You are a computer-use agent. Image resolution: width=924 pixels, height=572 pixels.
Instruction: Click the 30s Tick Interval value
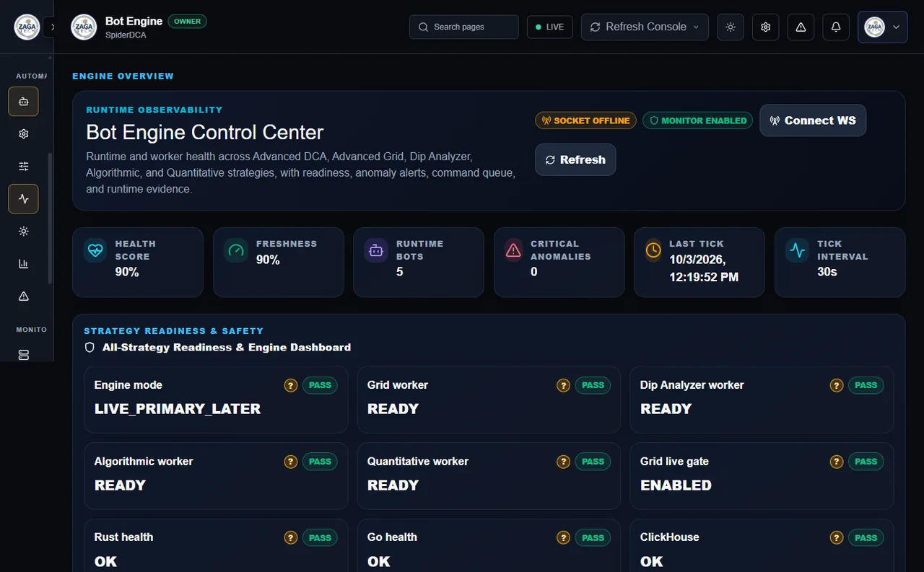tap(827, 272)
